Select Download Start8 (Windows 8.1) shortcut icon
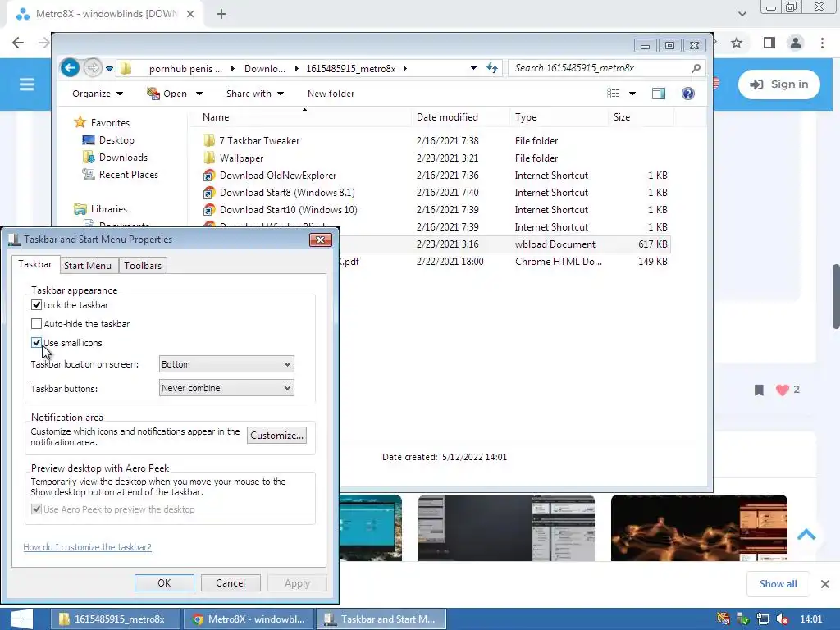 (209, 192)
